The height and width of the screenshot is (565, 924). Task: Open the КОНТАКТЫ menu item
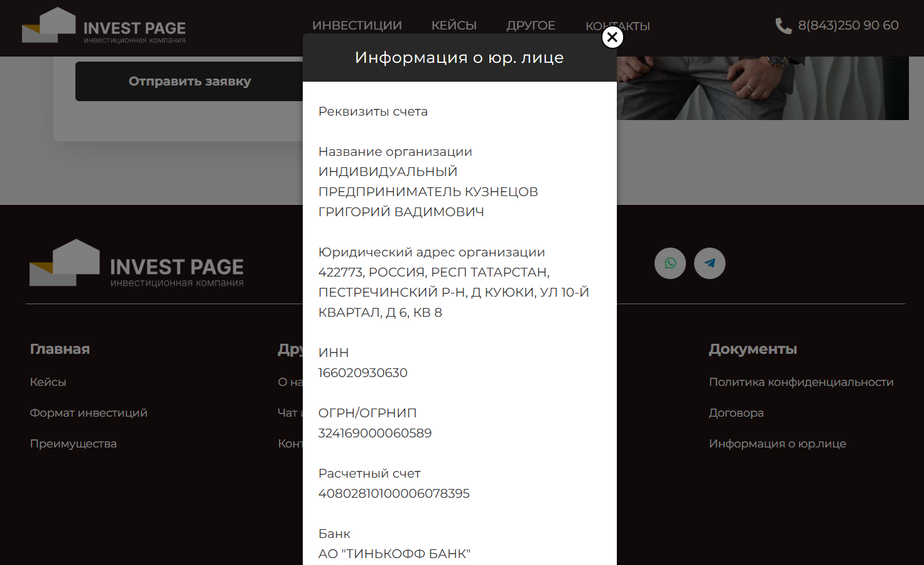point(618,26)
